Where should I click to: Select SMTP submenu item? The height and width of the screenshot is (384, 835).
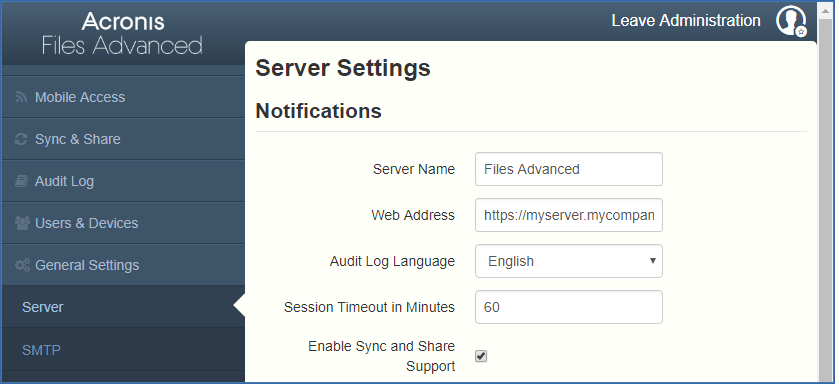[123, 350]
